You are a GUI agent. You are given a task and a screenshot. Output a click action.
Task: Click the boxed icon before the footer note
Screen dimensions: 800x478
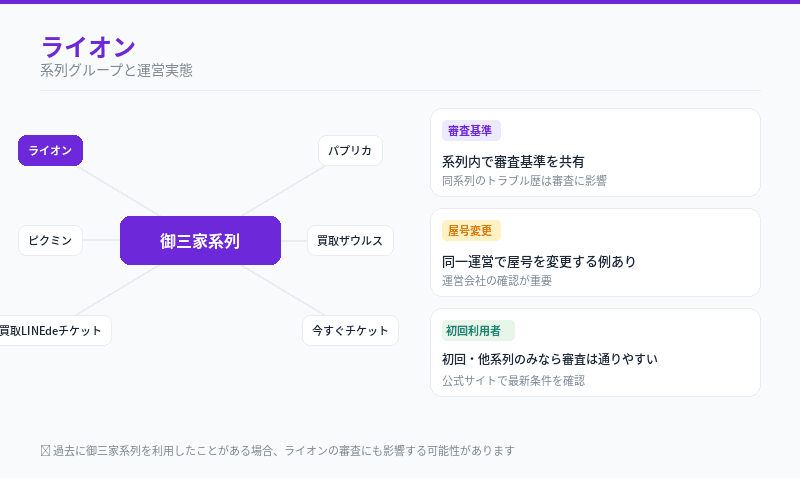tap(45, 450)
